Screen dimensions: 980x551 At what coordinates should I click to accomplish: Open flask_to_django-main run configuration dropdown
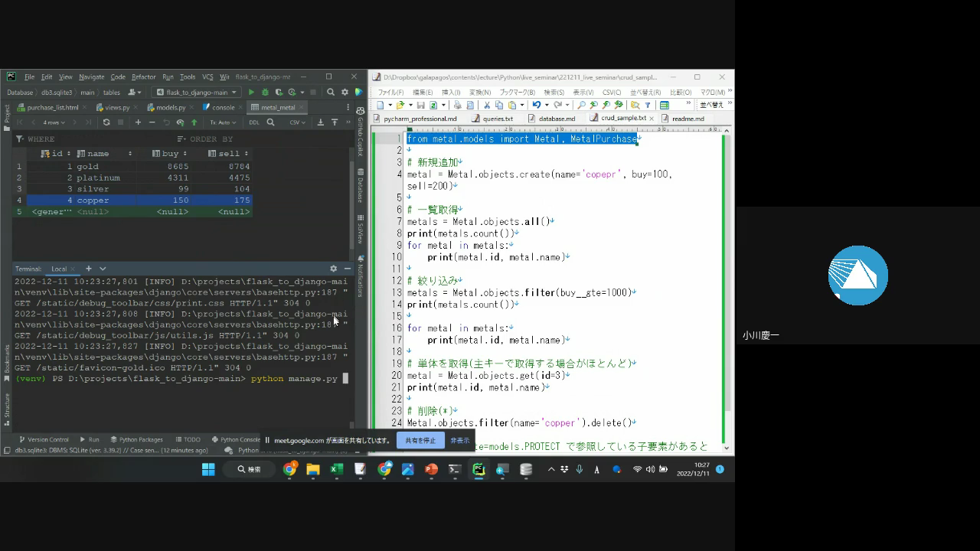point(197,93)
